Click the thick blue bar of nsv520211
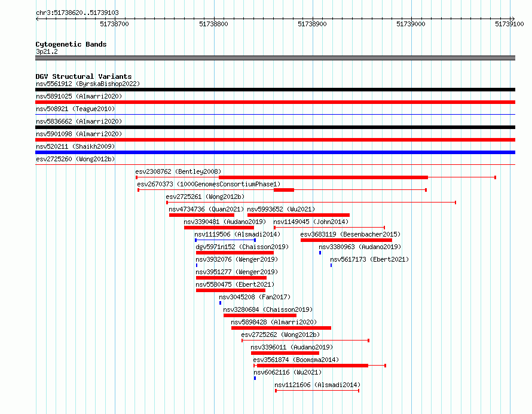Image resolution: width=532 pixels, height=414 pixels. point(275,152)
